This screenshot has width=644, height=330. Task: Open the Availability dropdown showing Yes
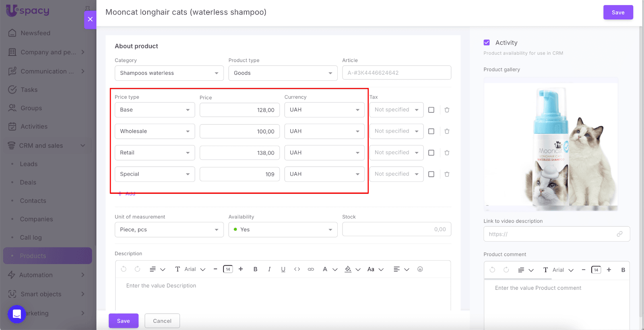click(x=283, y=230)
